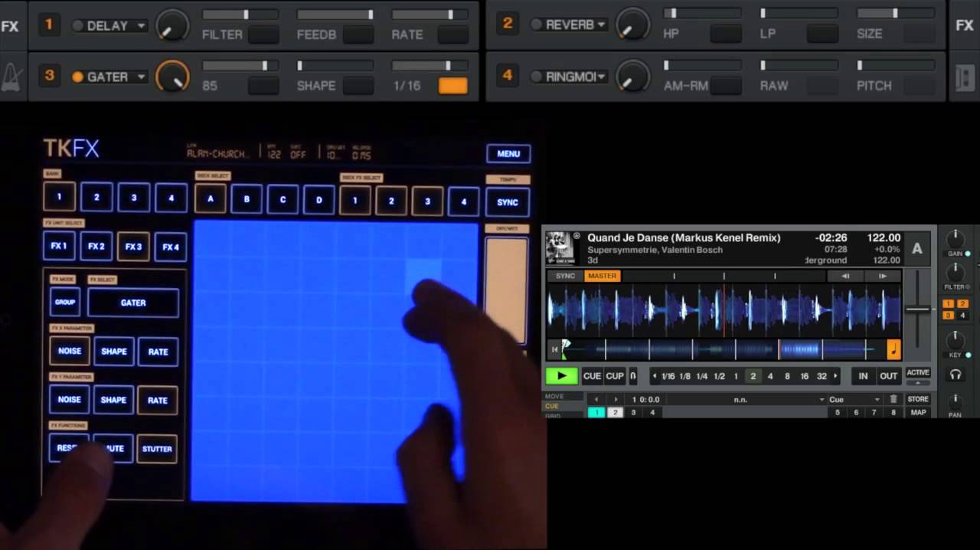Screen dimensions: 980x550
Task: Toggle the button next to FILTER label
Action: click(x=263, y=34)
